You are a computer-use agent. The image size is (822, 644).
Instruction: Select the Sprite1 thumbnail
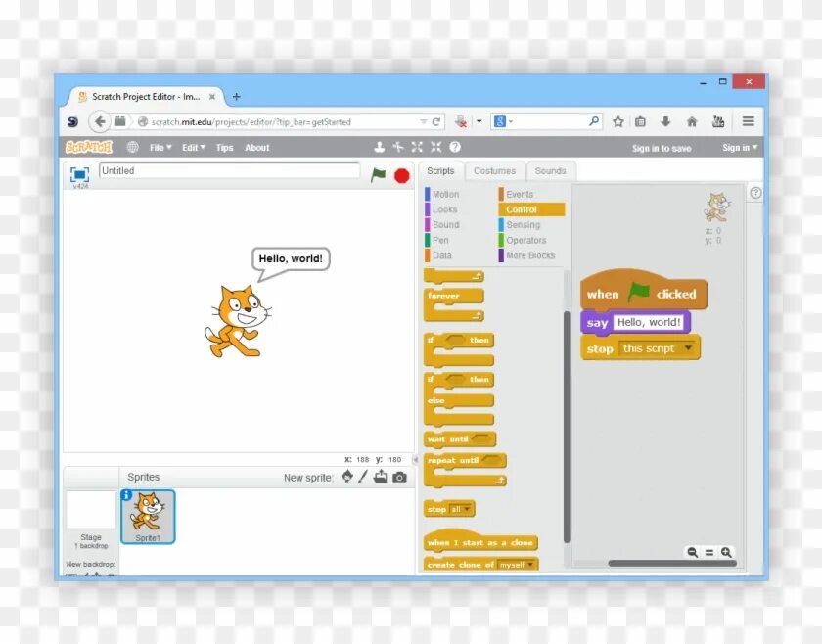tap(148, 517)
